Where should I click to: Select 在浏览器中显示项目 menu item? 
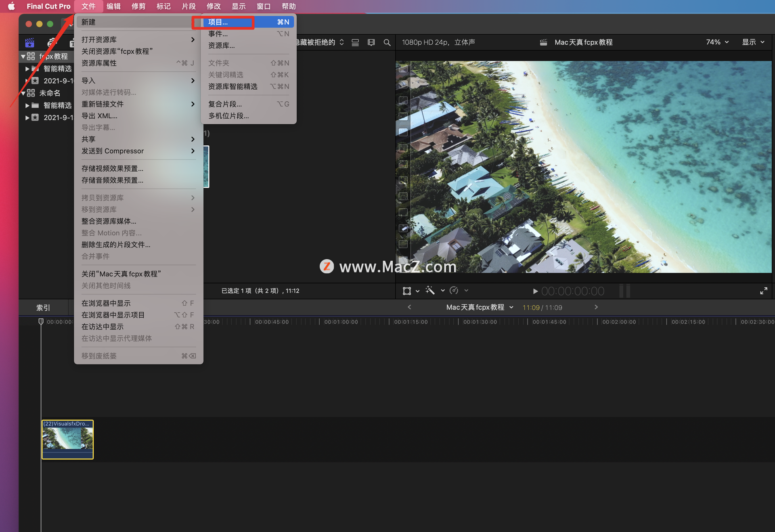pos(138,314)
